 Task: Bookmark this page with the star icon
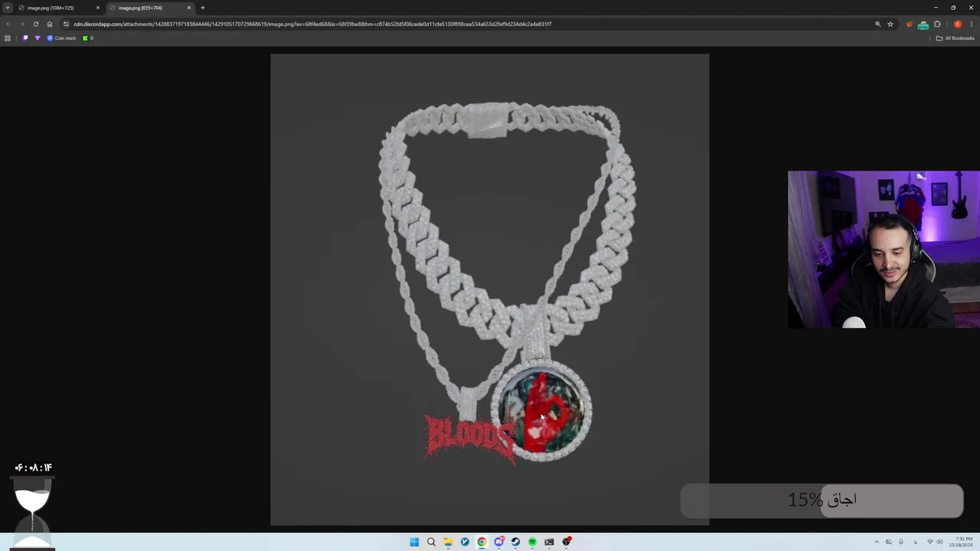click(x=890, y=24)
